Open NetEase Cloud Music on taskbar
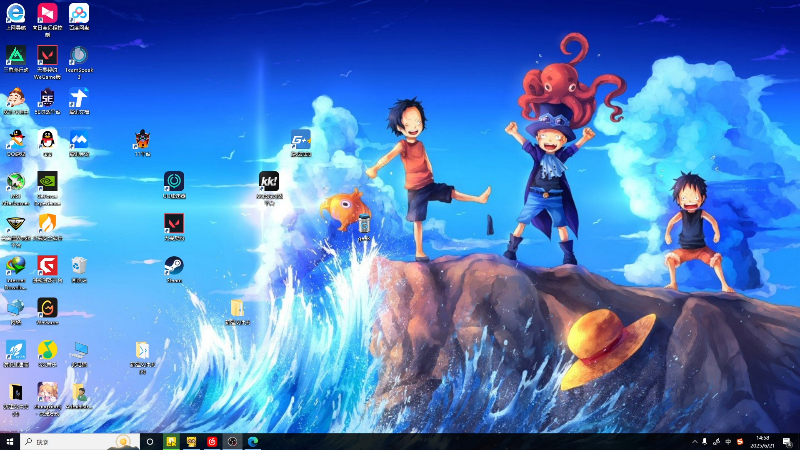 point(212,441)
